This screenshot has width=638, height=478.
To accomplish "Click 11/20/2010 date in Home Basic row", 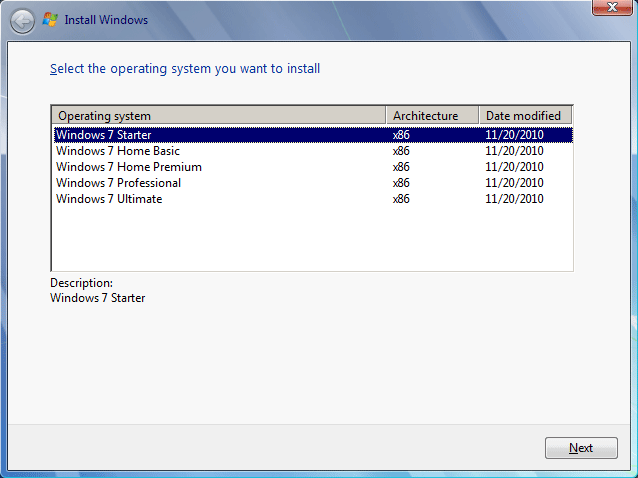I will point(514,151).
